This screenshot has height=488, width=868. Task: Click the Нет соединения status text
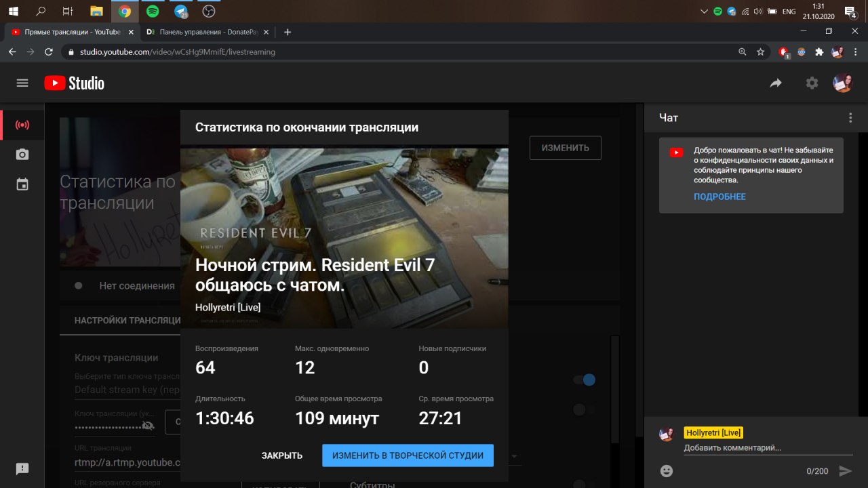point(137,286)
